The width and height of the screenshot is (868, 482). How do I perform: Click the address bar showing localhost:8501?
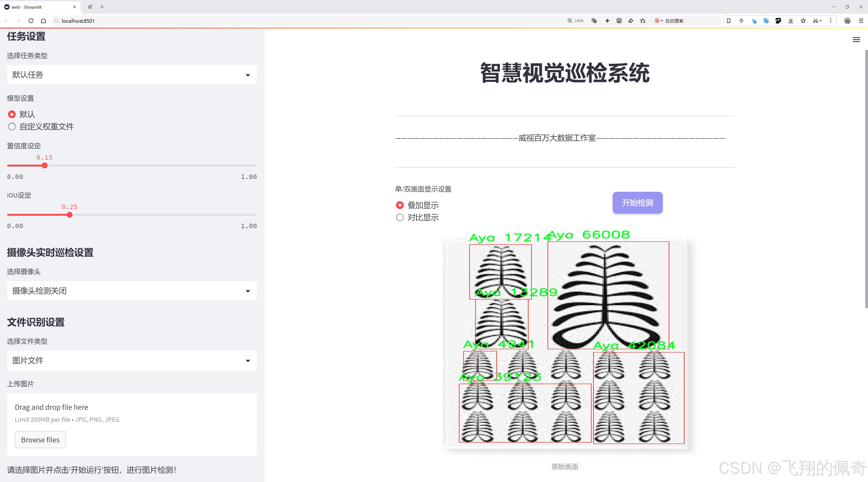pyautogui.click(x=303, y=20)
